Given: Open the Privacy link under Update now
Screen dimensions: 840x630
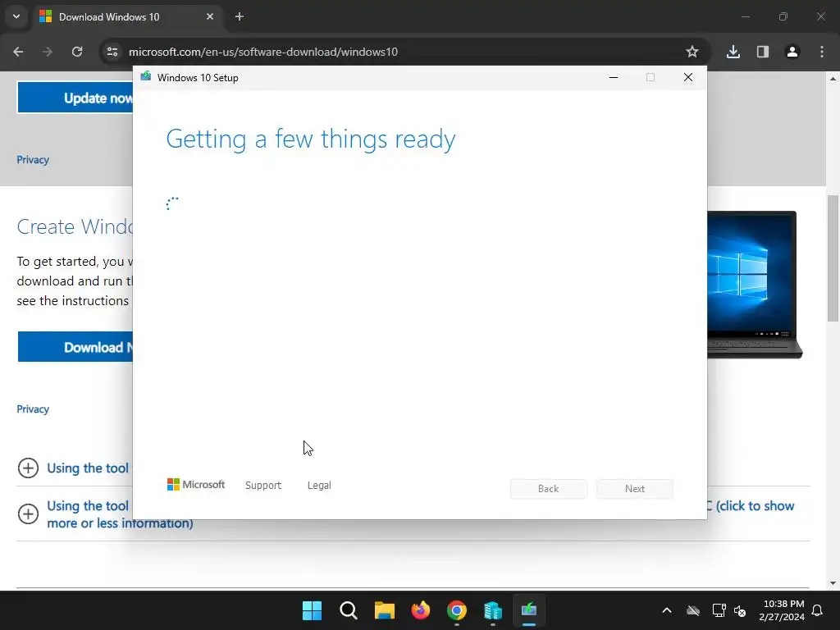Looking at the screenshot, I should click(33, 160).
